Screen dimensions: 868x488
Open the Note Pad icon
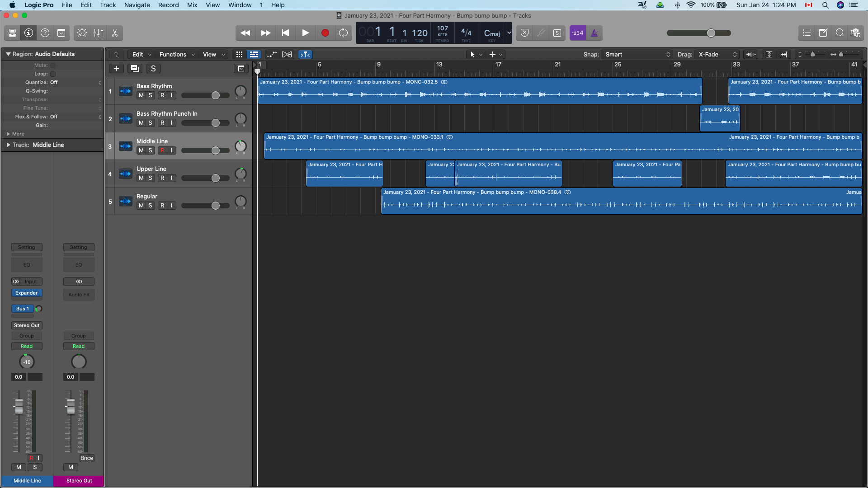pos(823,33)
